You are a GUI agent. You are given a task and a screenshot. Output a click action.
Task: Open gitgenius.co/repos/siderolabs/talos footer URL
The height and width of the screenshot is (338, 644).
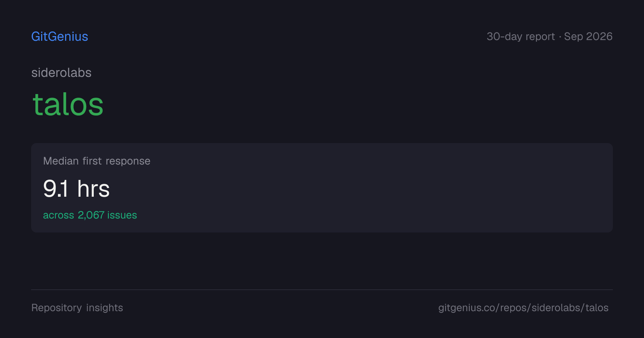523,308
